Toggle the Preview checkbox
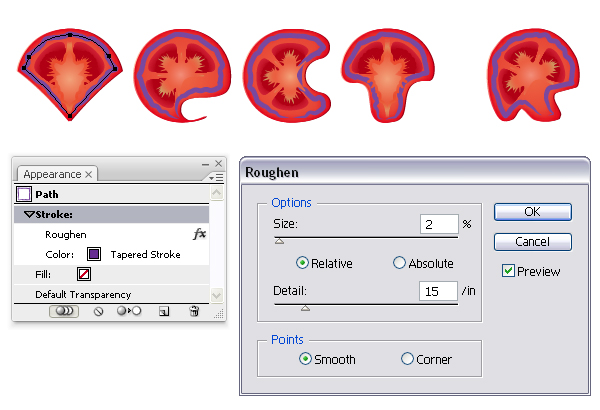Image resolution: width=600 pixels, height=410 pixels. tap(508, 271)
